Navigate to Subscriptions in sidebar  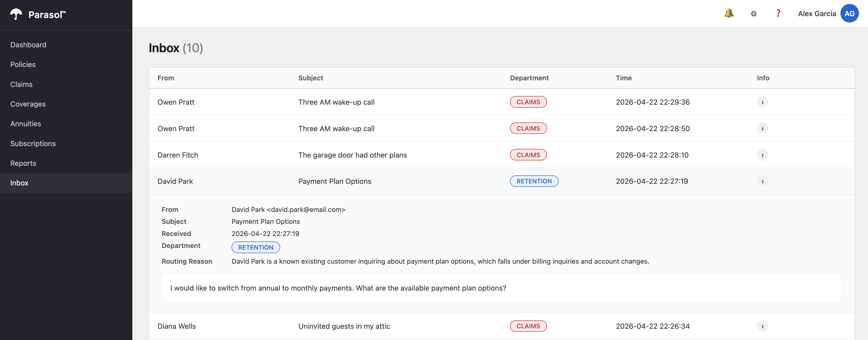click(x=33, y=143)
